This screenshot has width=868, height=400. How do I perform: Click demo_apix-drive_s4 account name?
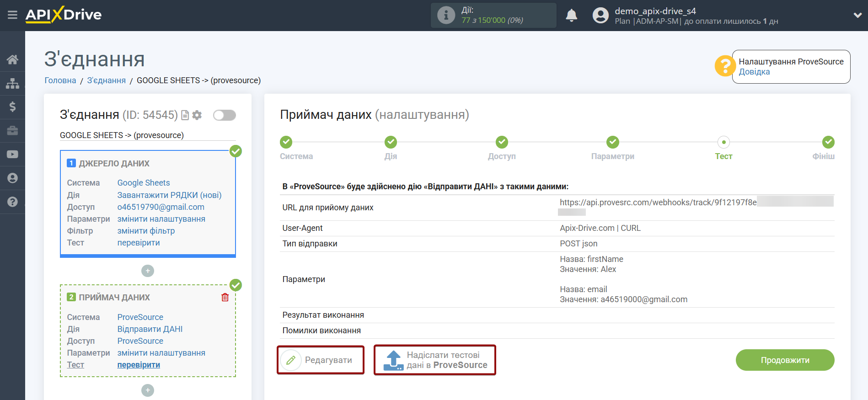(x=655, y=11)
